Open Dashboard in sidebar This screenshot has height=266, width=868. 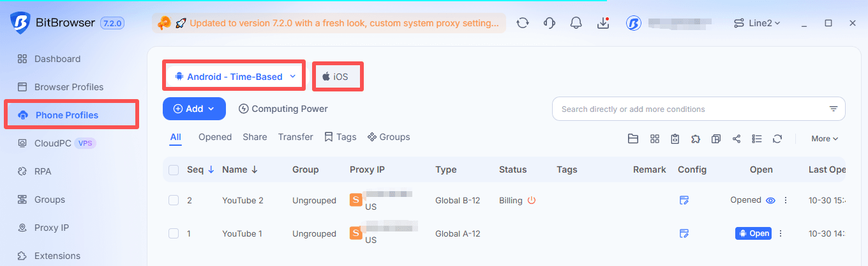pyautogui.click(x=57, y=59)
